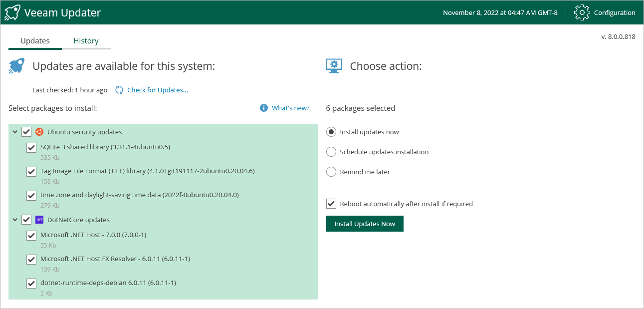Click the refresh icon beside Check for Updates
Screen dimensions: 644x309
[119, 90]
